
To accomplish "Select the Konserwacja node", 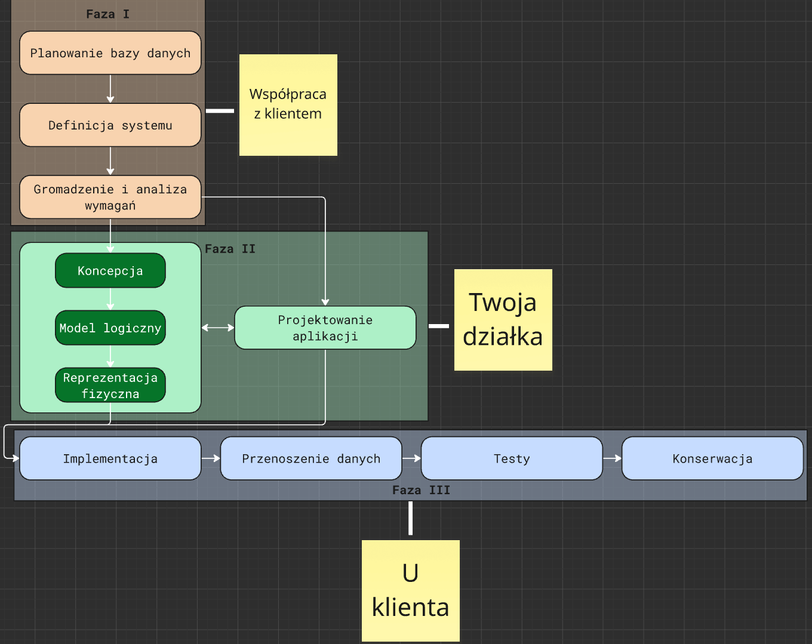I will pos(712,458).
